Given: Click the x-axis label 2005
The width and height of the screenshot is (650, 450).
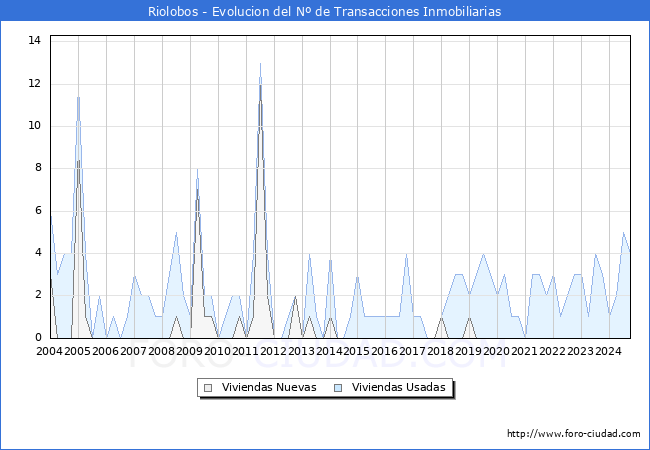Looking at the screenshot, I should point(78,351).
